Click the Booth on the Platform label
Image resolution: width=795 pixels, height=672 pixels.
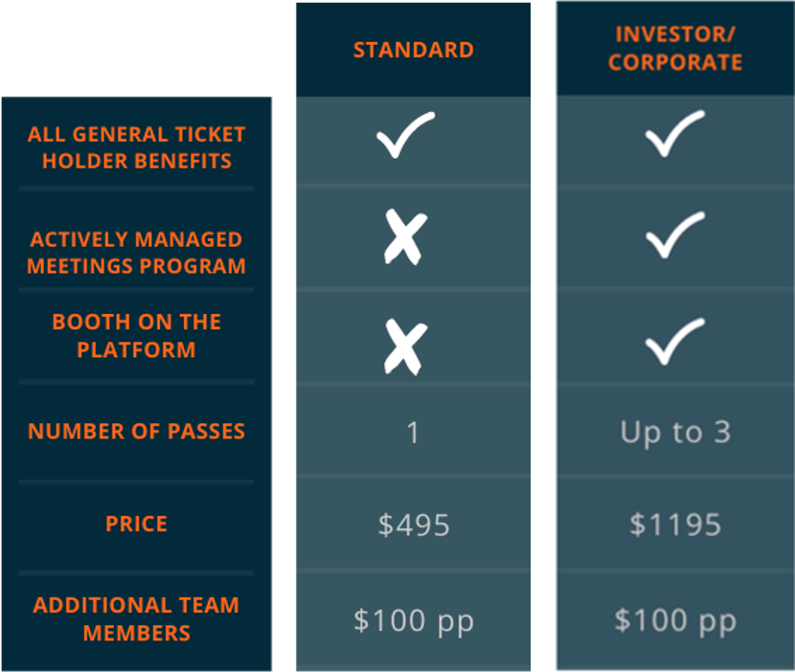pos(136,335)
